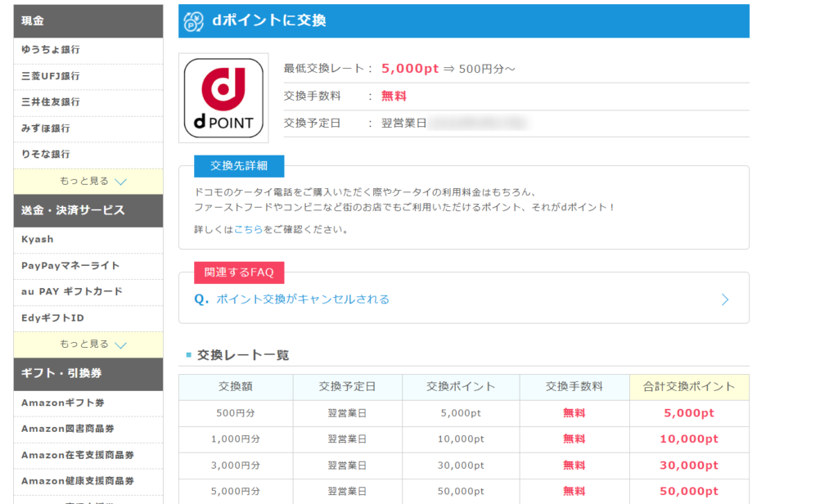Click the 5,000円分 table cell

coord(236,491)
